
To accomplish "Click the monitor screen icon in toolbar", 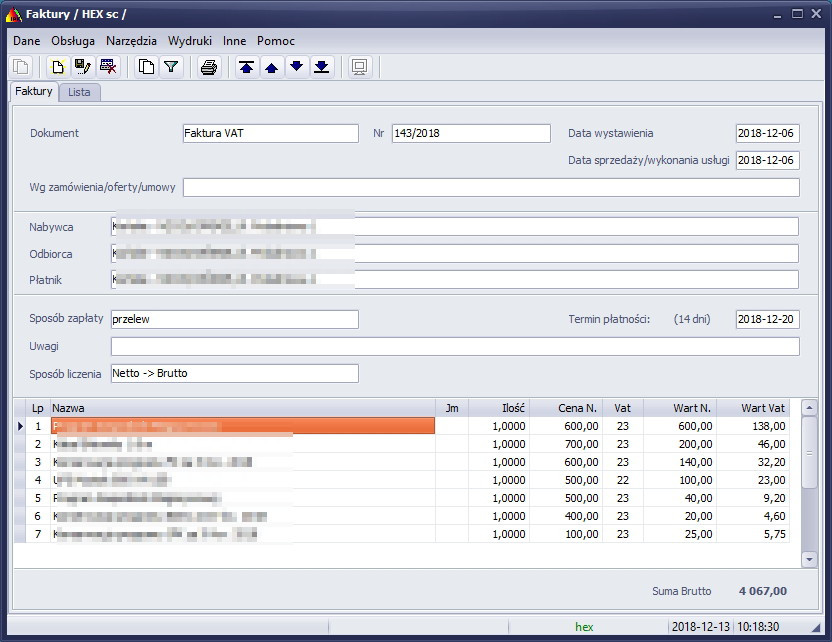I will coord(360,67).
